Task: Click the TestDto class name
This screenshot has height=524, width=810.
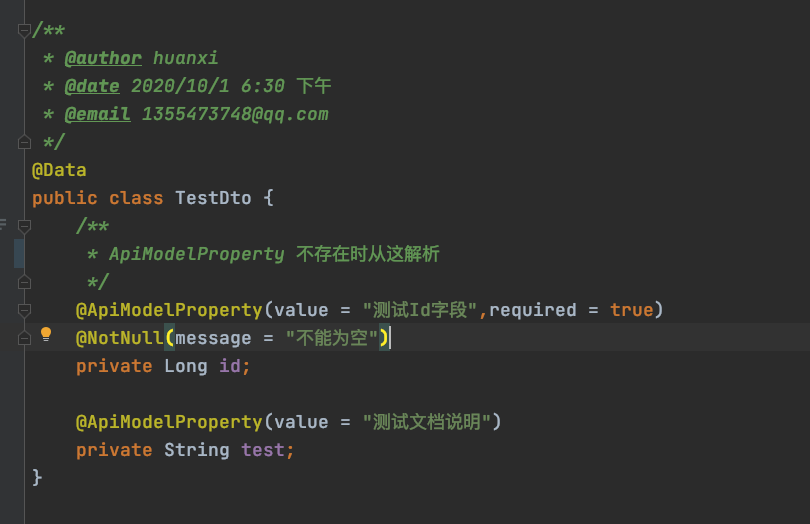Action: coord(213,198)
